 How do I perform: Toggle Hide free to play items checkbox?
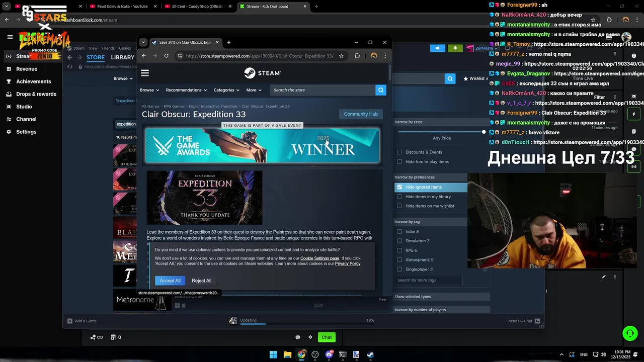click(x=399, y=162)
